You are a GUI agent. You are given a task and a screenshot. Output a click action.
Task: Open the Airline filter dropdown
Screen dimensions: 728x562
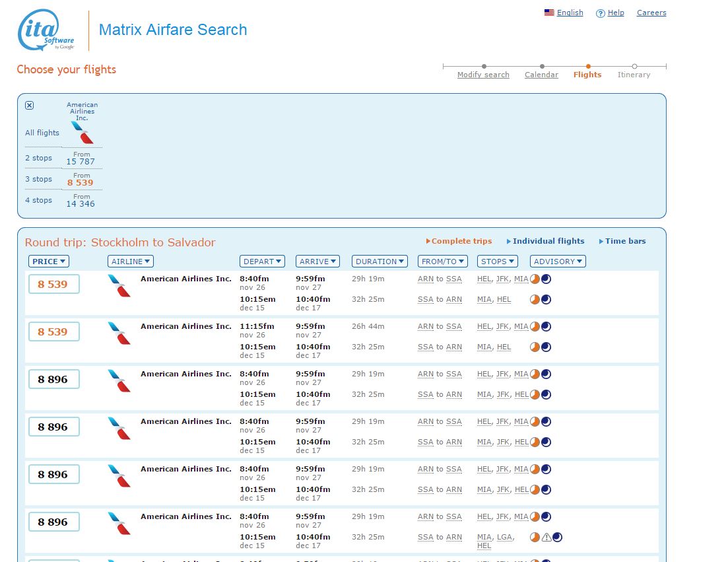tap(130, 262)
